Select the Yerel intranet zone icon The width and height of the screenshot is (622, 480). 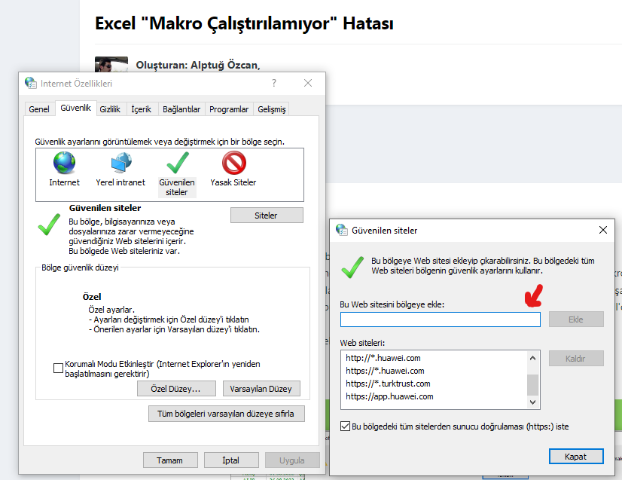pos(120,164)
